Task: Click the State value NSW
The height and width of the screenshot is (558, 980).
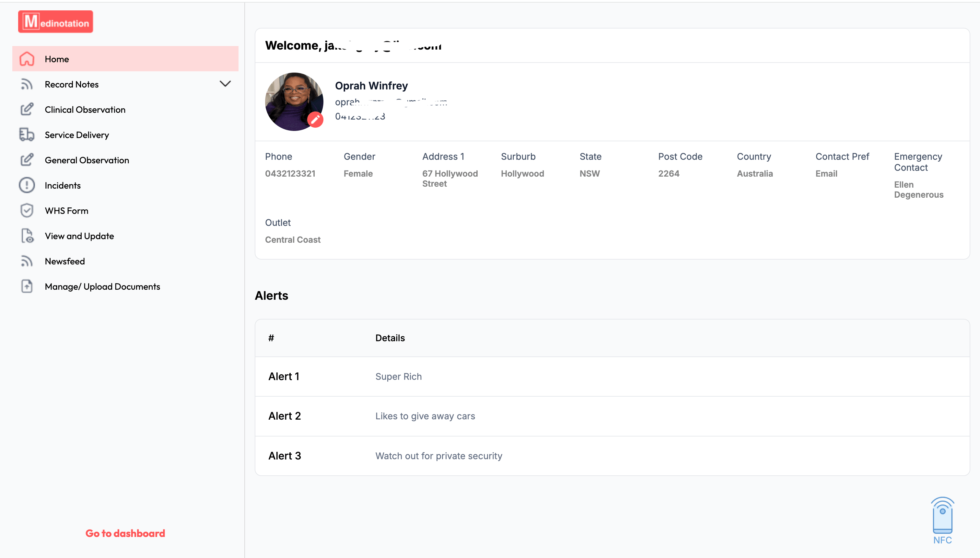Action: (589, 174)
